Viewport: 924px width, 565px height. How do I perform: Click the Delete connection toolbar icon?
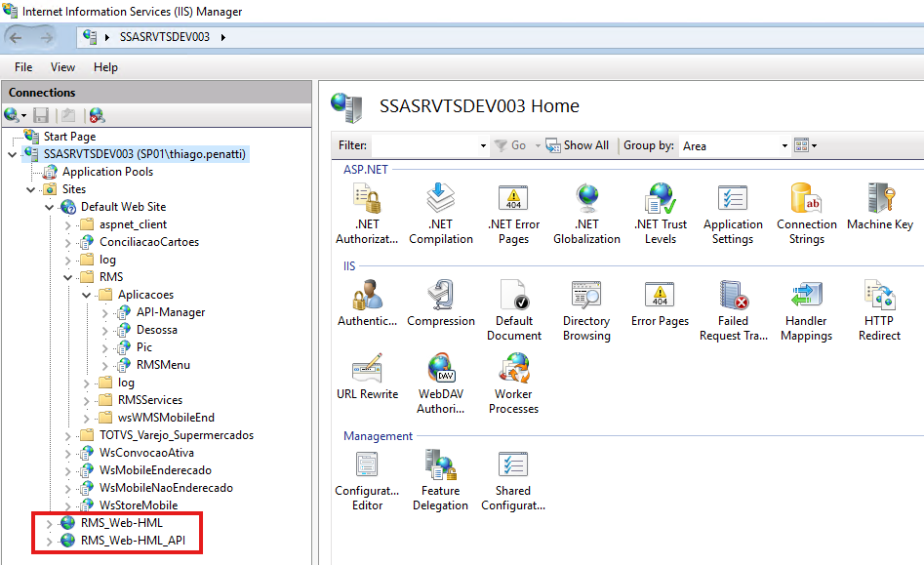(x=97, y=115)
